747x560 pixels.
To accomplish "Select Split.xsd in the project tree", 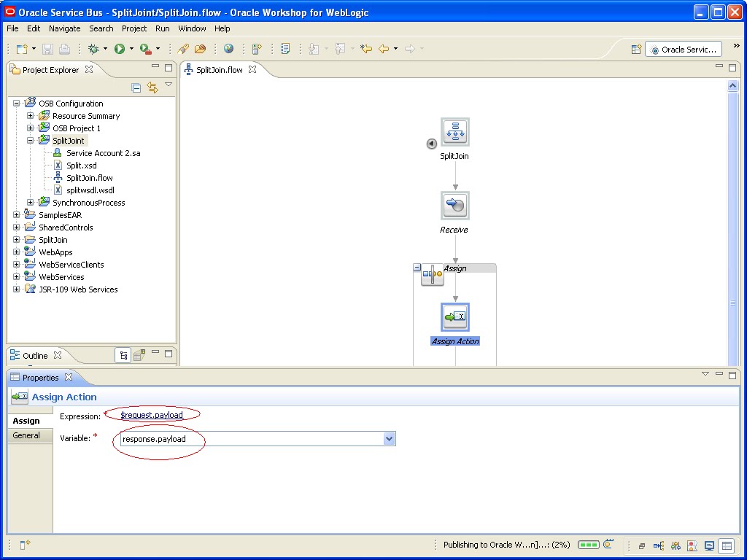I will [x=82, y=166].
